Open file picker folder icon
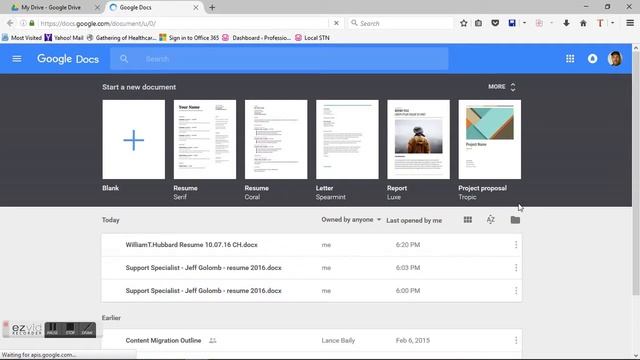Image resolution: width=640 pixels, height=360 pixels. pos(515,220)
